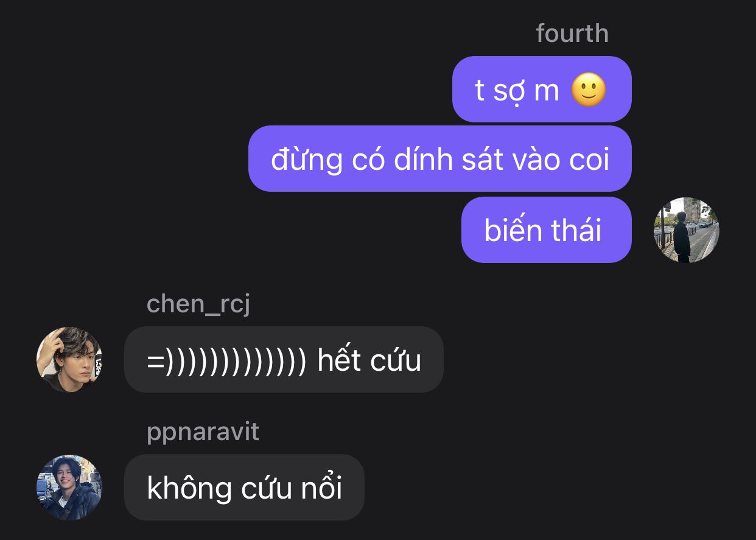Screen dimensions: 756x540
Task: Open fourth's profile photo on the right
Action: click(x=686, y=230)
